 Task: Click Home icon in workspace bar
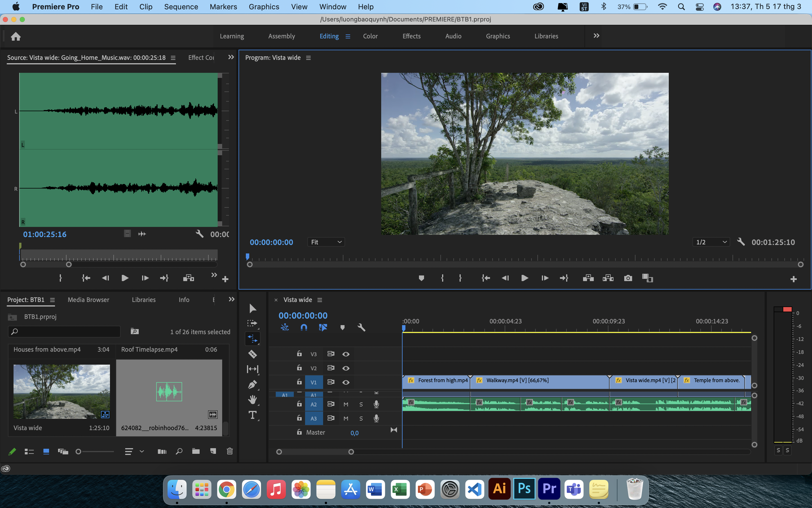16,36
